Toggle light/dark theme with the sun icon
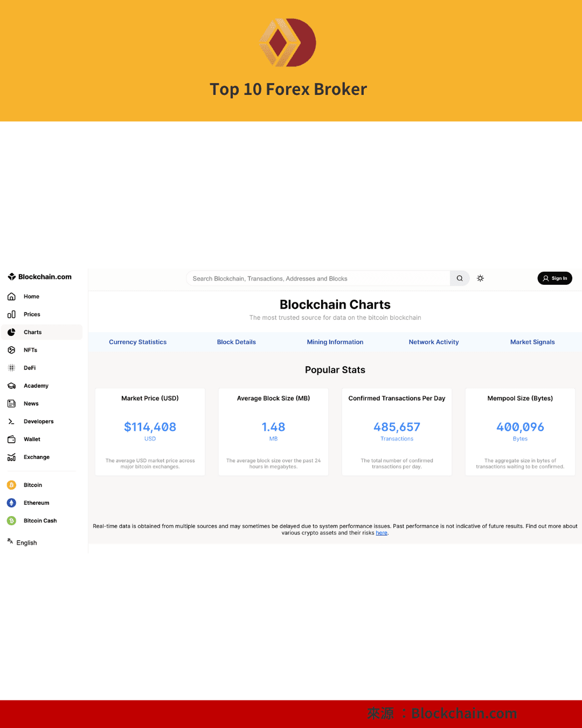582x728 pixels. click(480, 278)
